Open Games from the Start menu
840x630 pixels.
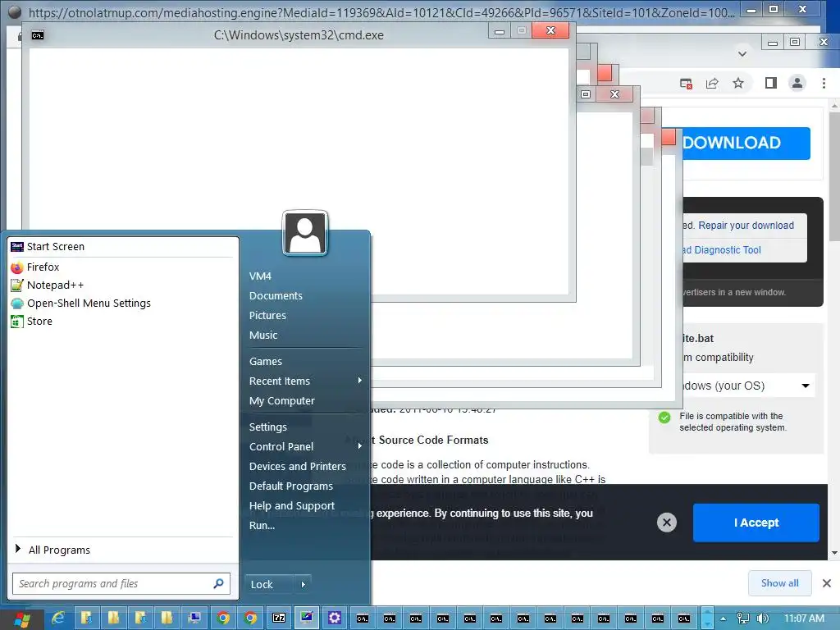265,362
